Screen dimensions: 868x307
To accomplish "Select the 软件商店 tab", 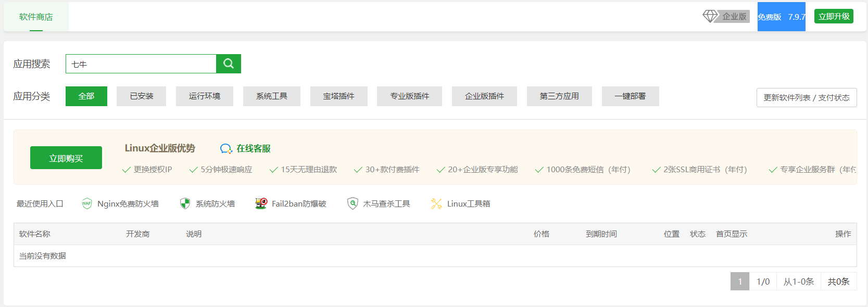I will point(36,17).
